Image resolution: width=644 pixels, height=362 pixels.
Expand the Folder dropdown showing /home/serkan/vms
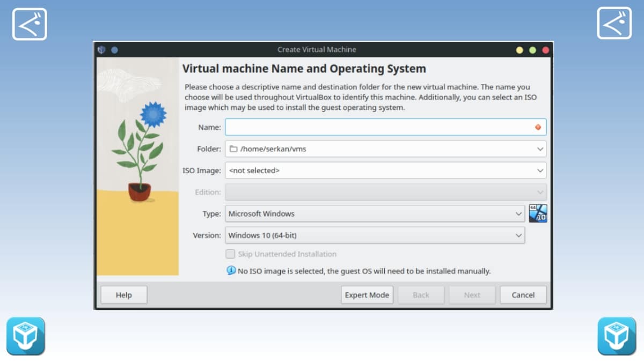[x=385, y=149]
